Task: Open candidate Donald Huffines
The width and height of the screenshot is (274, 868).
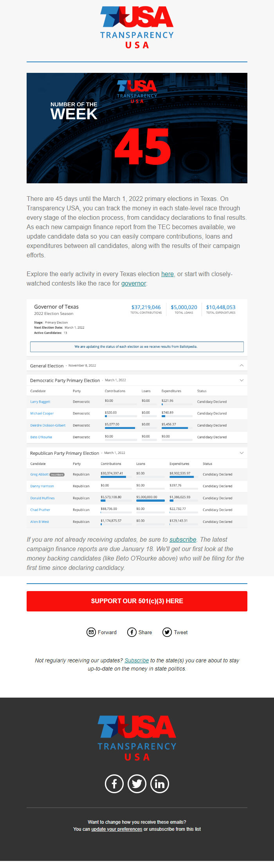Action: [42, 498]
